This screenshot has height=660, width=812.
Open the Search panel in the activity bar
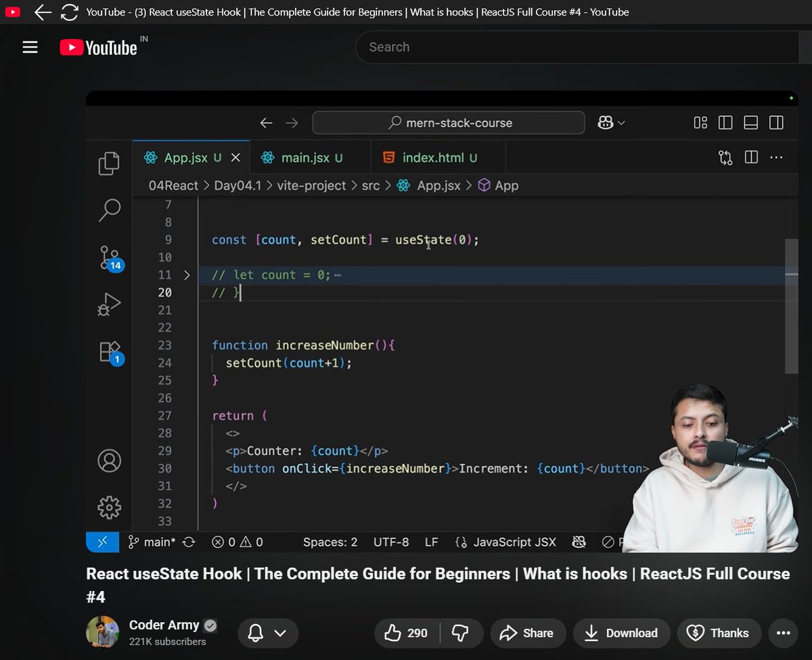pos(108,210)
